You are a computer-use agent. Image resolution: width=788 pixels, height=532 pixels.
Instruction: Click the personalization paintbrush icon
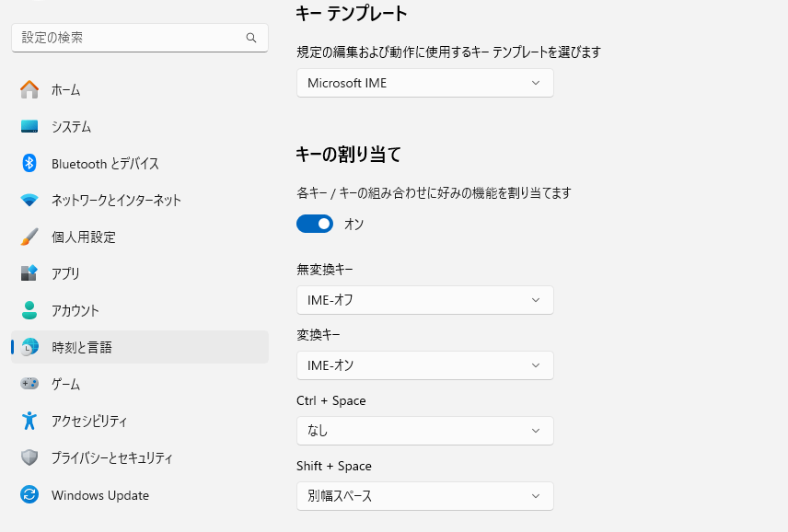pos(29,237)
